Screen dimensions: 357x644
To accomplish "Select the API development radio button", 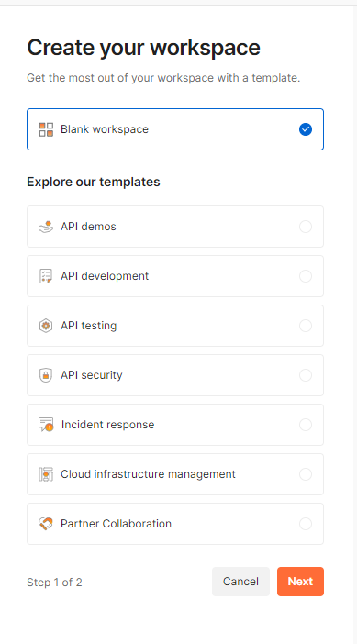I will click(x=306, y=276).
